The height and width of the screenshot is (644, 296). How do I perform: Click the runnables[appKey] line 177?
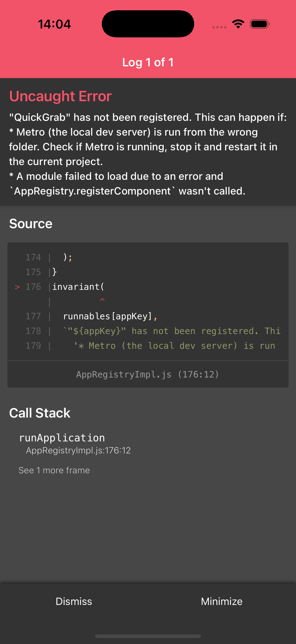pos(110,316)
